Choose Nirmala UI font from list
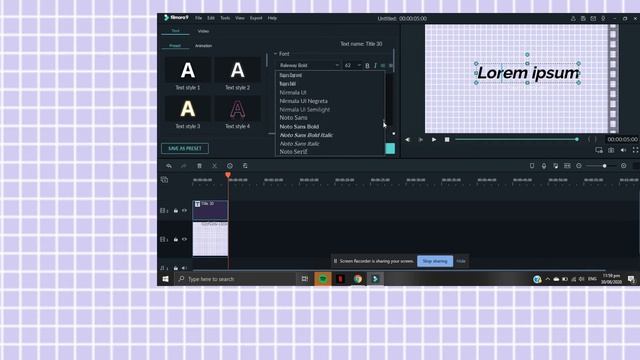640x360 pixels. pos(293,93)
